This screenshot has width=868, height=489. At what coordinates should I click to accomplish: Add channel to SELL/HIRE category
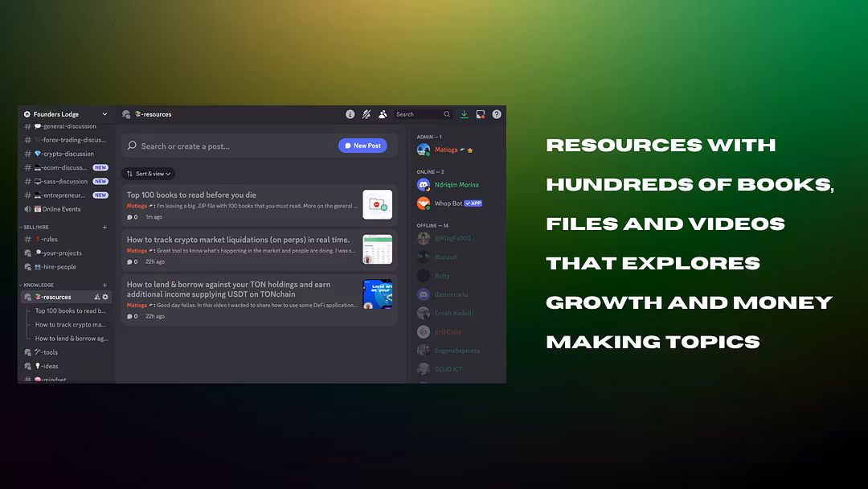(x=104, y=228)
